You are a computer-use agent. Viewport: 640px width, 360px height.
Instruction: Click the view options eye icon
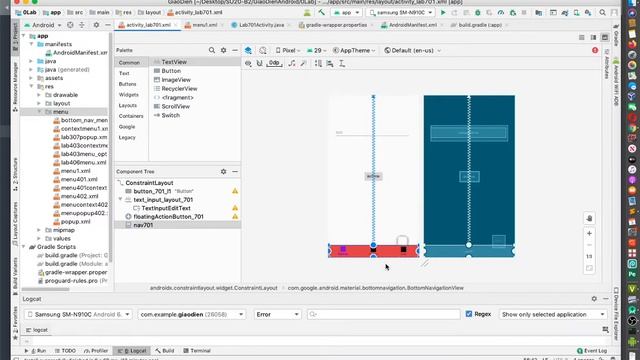248,63
